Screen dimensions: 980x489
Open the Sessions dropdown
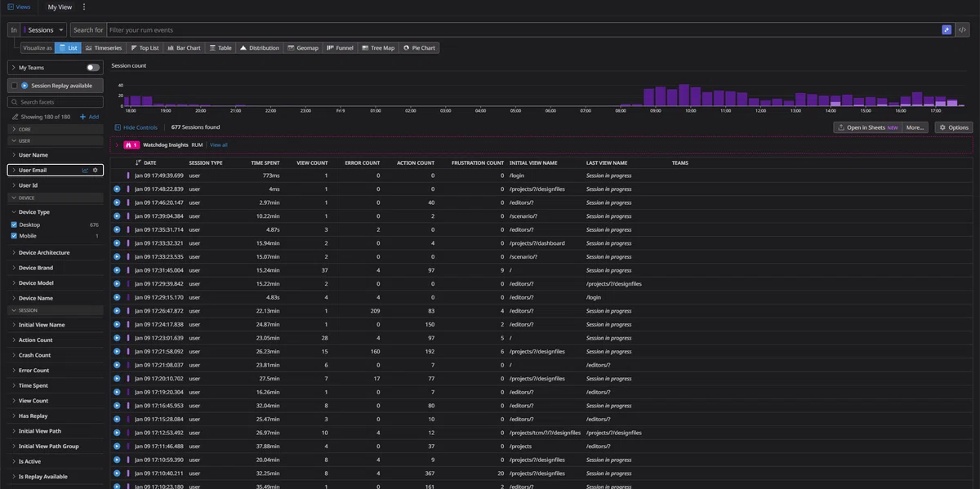click(x=44, y=29)
